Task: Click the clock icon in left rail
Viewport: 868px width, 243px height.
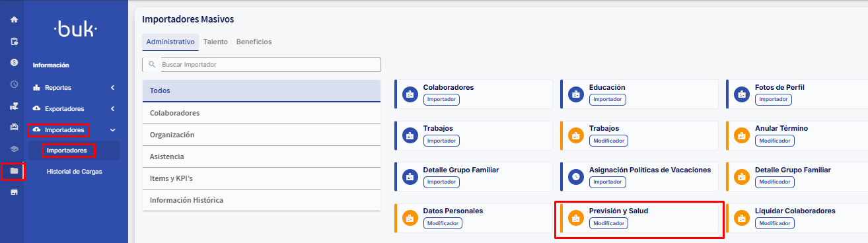Action: pos(14,84)
